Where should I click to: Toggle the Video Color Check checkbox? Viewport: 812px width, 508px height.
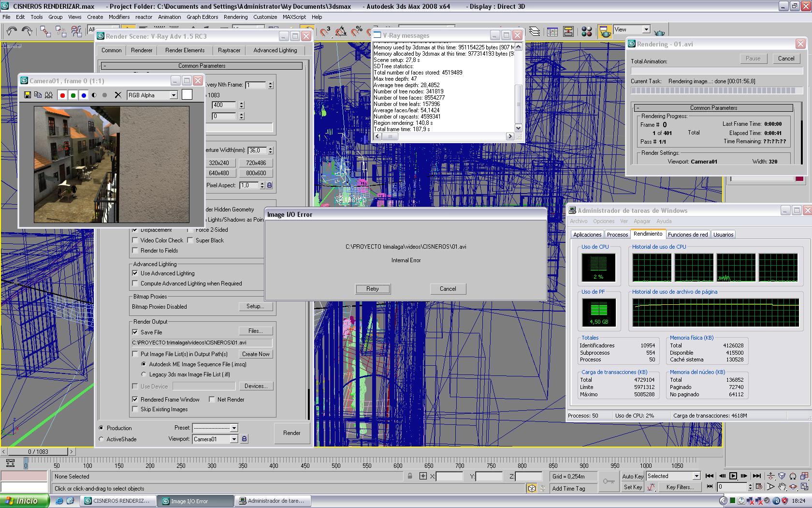tap(135, 240)
